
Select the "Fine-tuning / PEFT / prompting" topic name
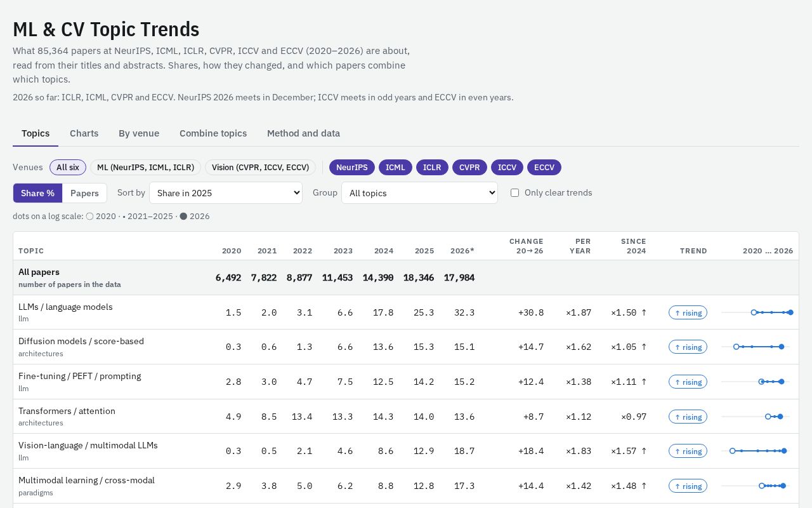pyautogui.click(x=80, y=376)
